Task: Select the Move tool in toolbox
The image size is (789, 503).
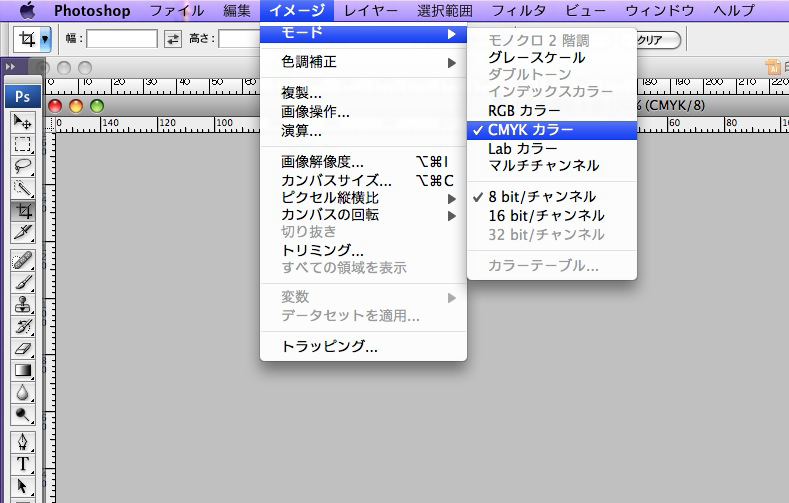Action: click(x=23, y=122)
